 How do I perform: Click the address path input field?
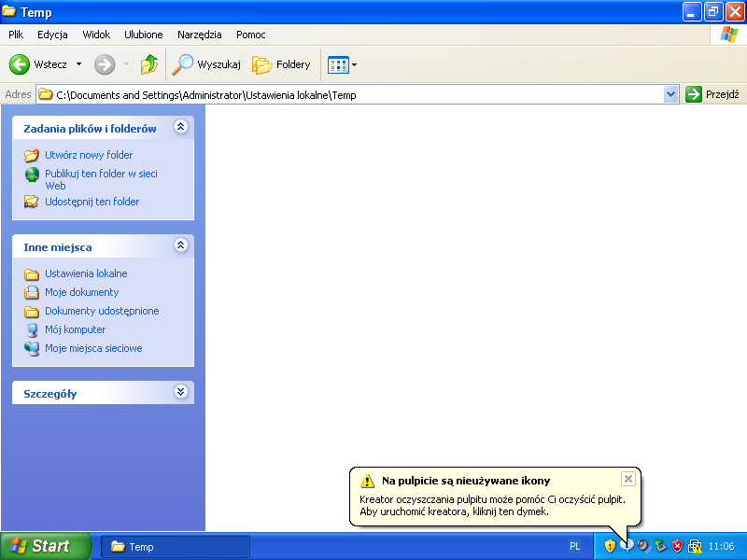tap(359, 95)
